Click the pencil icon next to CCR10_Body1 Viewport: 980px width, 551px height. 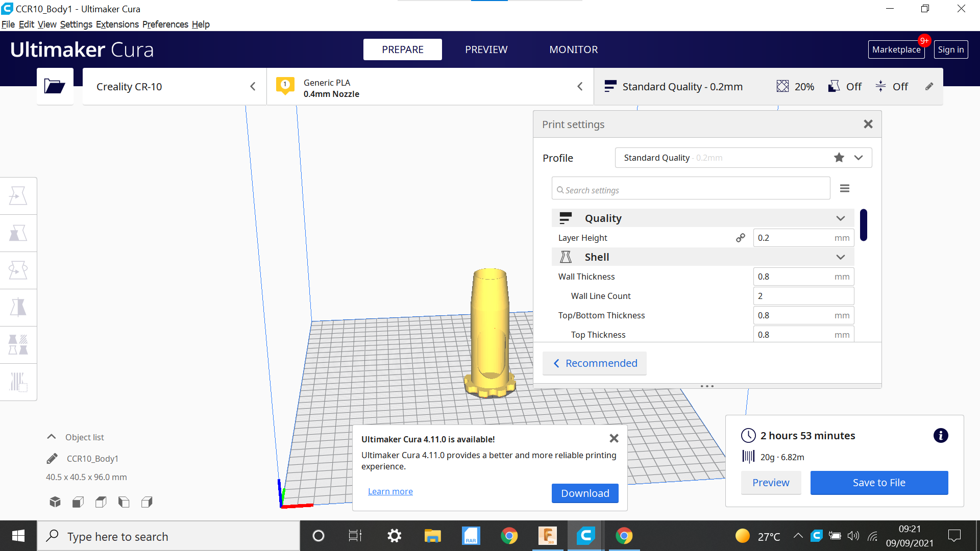click(x=52, y=458)
